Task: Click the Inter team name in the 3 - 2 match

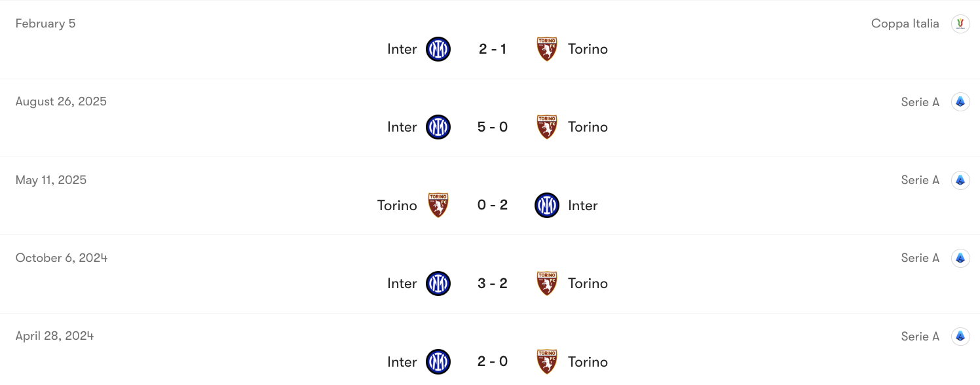Action: point(402,284)
